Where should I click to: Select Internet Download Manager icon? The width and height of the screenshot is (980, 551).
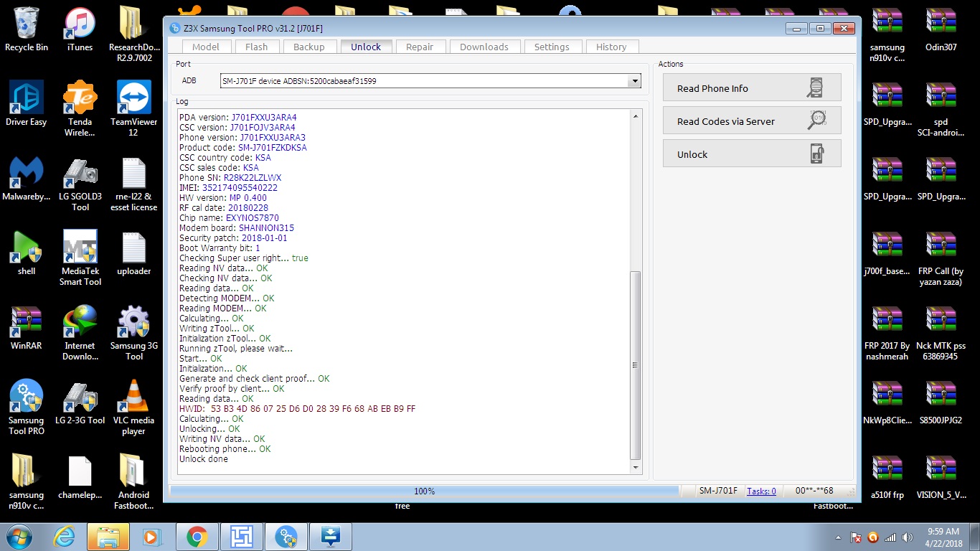pyautogui.click(x=80, y=333)
